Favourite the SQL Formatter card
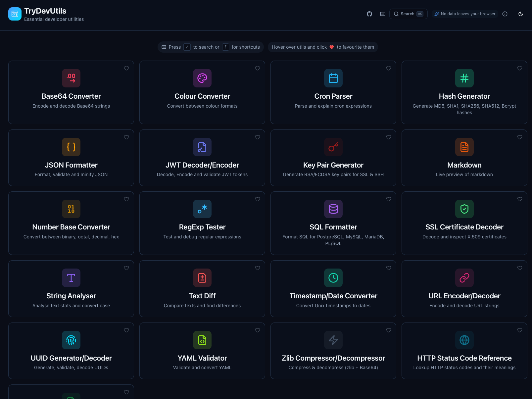The image size is (532, 399). click(389, 199)
